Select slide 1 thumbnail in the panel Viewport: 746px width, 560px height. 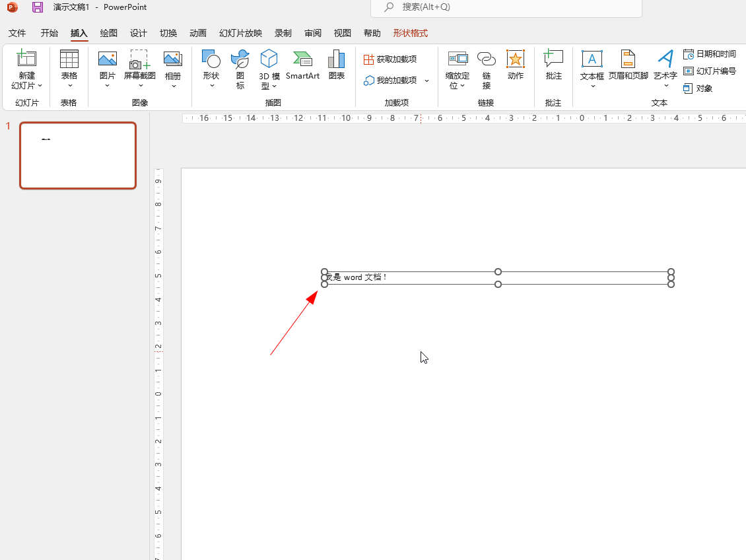[78, 156]
